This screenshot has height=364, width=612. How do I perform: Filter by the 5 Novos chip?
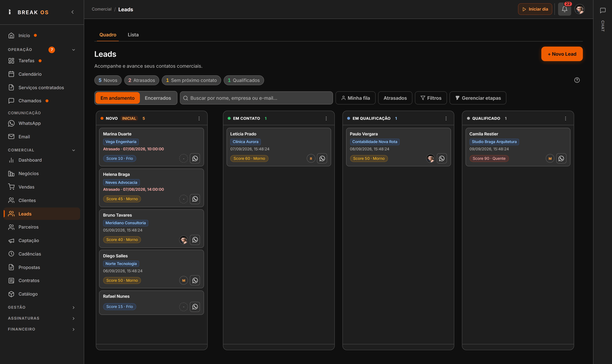pyautogui.click(x=108, y=80)
